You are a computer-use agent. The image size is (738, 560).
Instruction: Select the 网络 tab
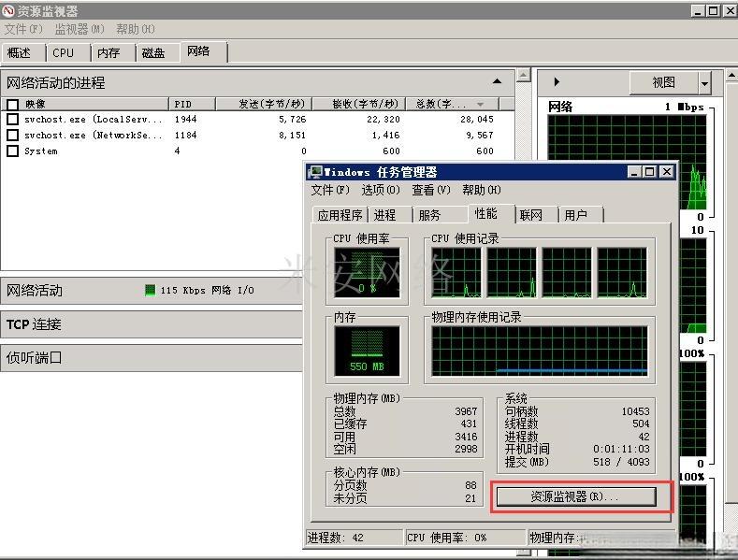pos(203,51)
